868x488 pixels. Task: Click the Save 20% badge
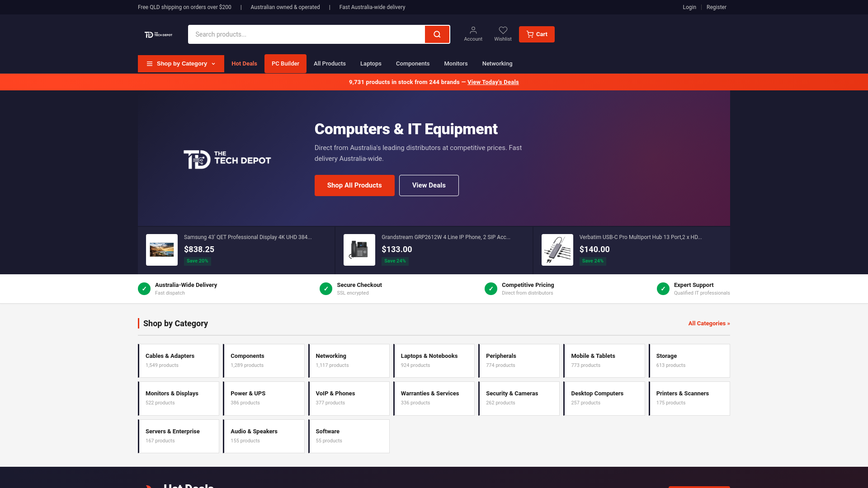coord(198,261)
